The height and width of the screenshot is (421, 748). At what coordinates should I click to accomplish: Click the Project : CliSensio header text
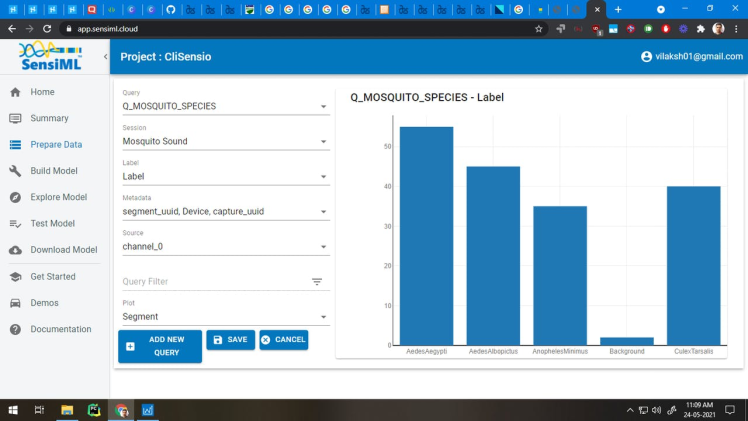[166, 57]
